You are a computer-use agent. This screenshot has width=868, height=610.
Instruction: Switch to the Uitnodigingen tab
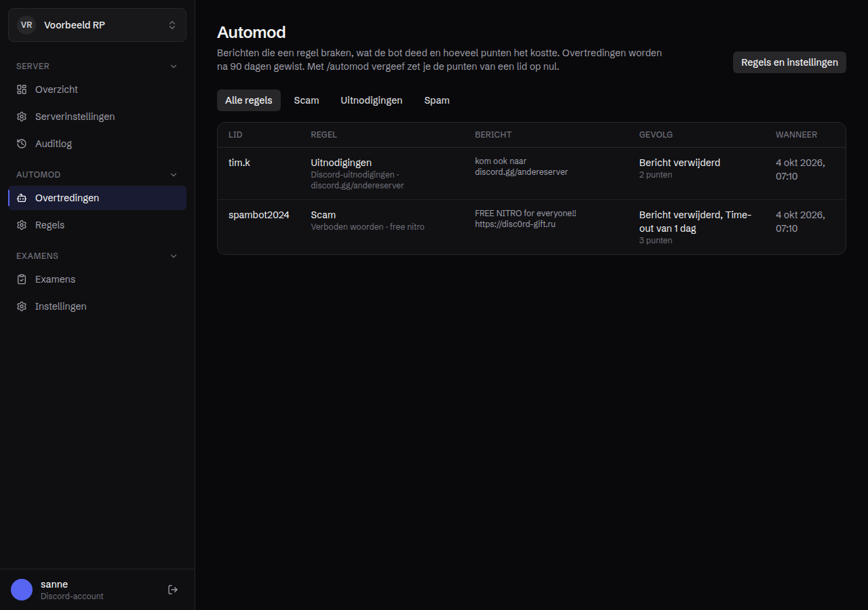click(x=372, y=100)
